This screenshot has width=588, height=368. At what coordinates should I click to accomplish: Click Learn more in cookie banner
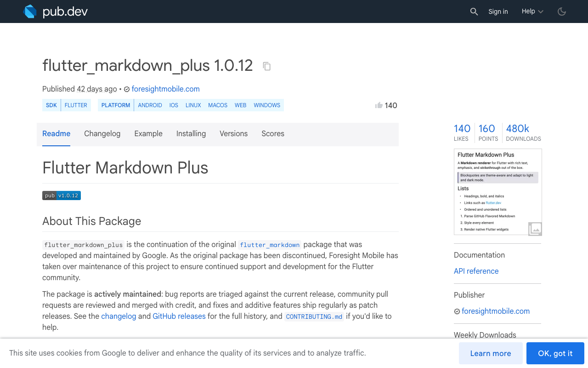tap(491, 353)
